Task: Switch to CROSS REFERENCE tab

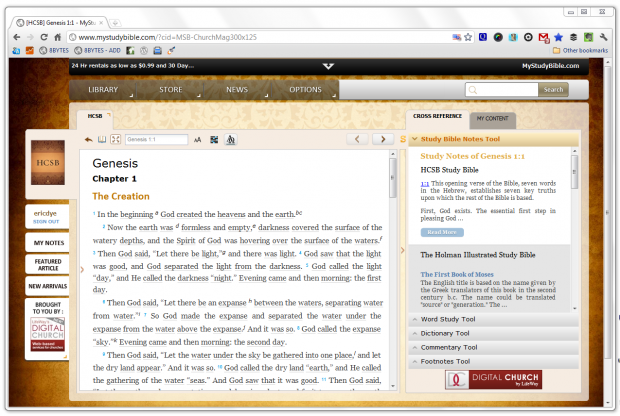Action: (x=437, y=116)
